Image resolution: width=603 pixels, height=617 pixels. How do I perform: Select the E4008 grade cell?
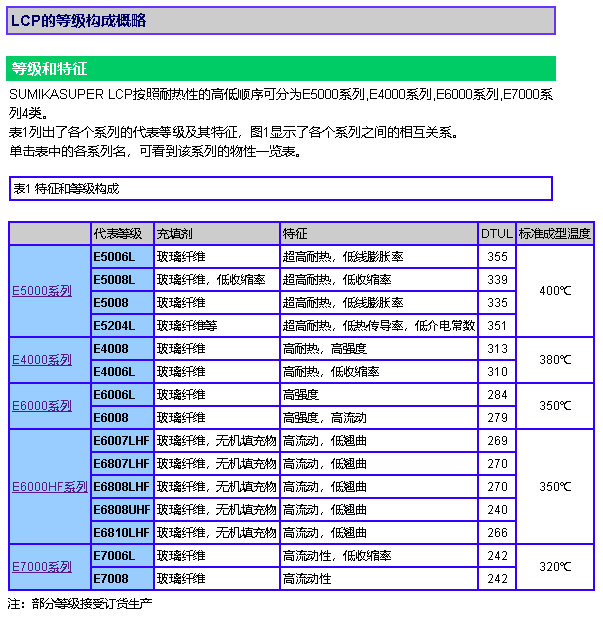coord(122,349)
